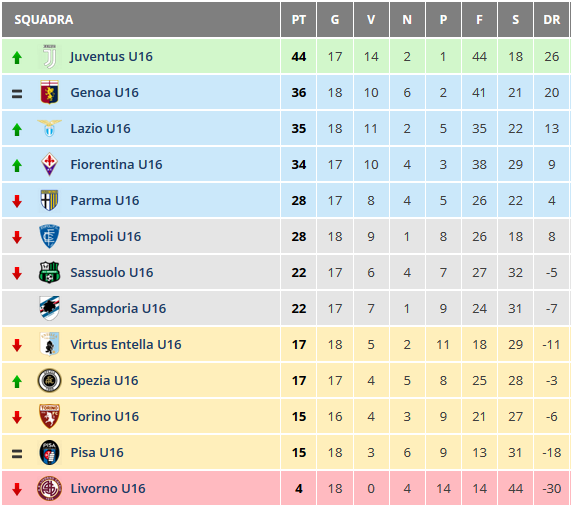Click the Spezia U16 round badge

point(50,380)
